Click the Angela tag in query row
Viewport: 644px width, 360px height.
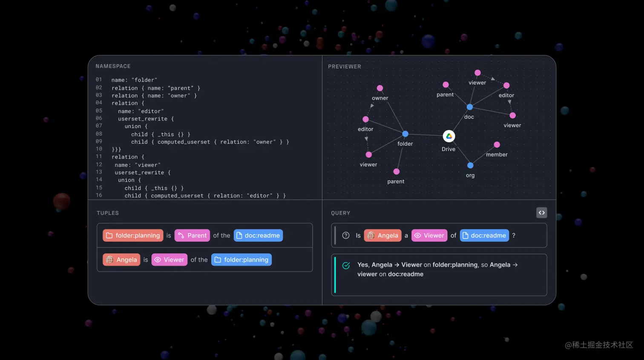pyautogui.click(x=382, y=235)
